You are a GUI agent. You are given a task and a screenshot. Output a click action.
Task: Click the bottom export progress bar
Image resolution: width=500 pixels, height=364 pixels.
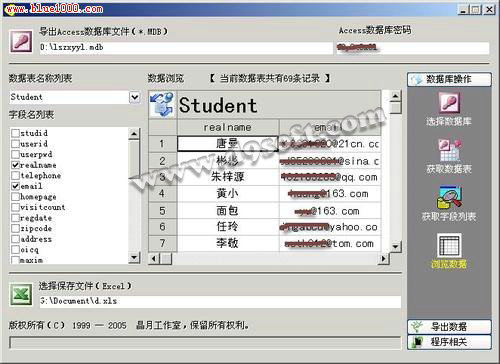(x=205, y=342)
